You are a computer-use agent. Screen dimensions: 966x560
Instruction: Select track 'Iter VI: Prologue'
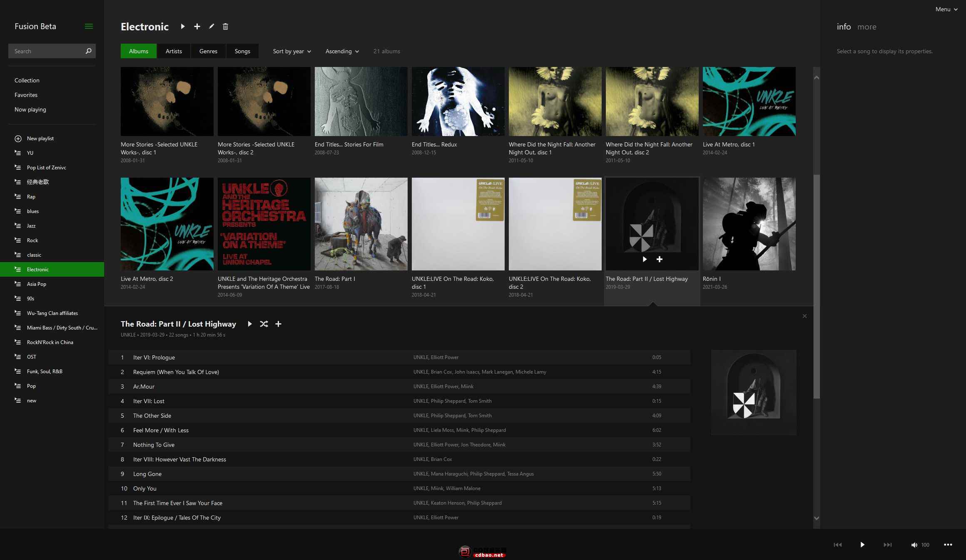click(399, 357)
